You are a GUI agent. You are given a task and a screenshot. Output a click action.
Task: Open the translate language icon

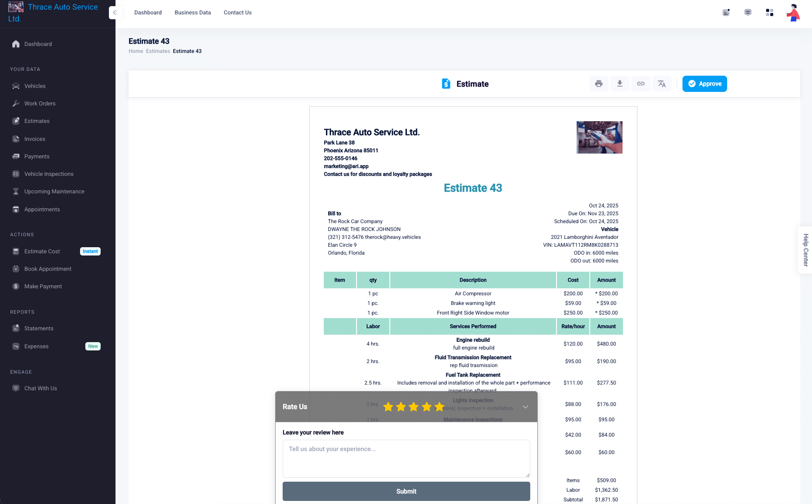661,84
